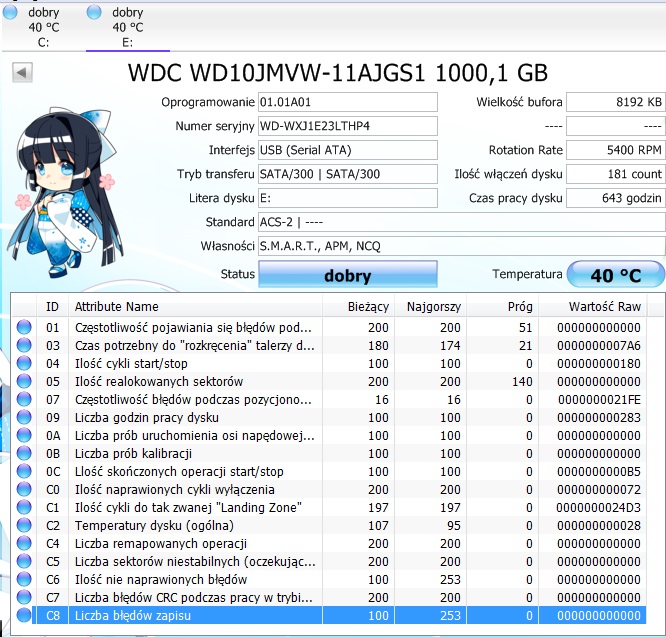Click raw value 0000000024D3

[598, 507]
